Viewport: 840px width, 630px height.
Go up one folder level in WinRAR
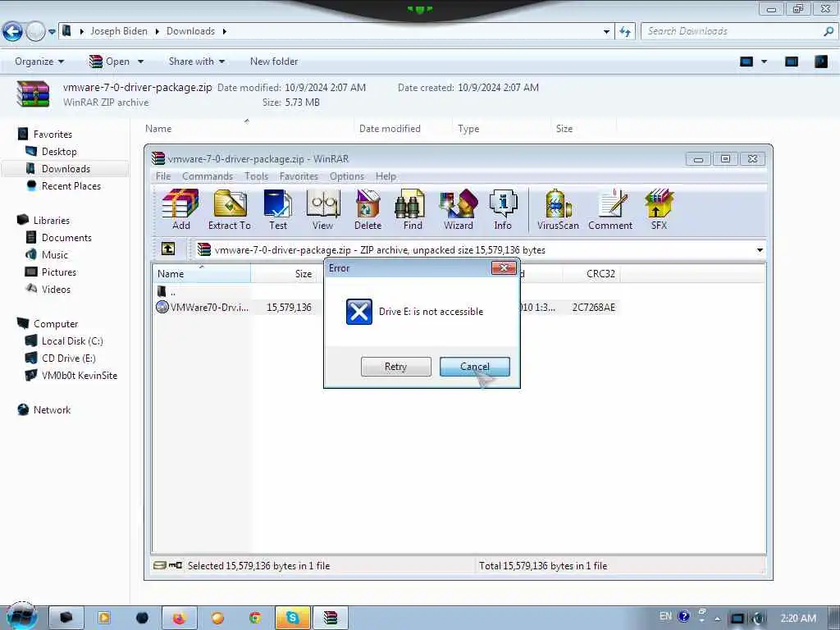pyautogui.click(x=167, y=249)
